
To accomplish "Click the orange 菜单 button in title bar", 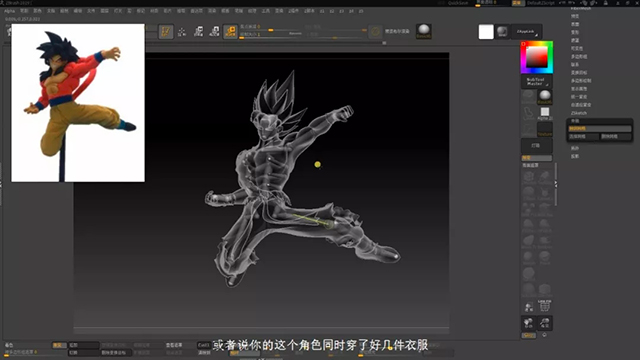I will coord(517,3).
